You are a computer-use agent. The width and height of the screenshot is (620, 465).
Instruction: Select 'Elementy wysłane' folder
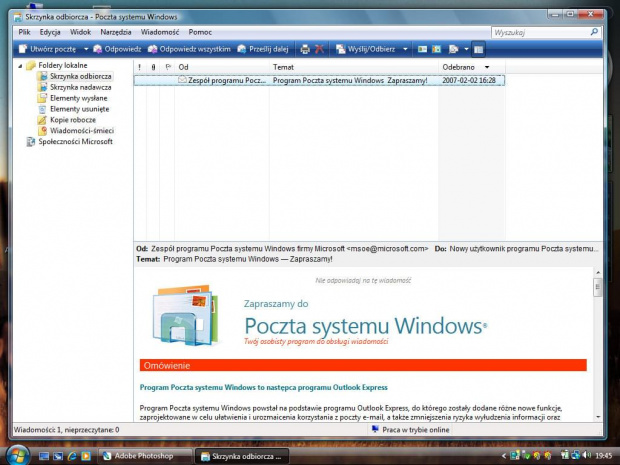click(78, 98)
